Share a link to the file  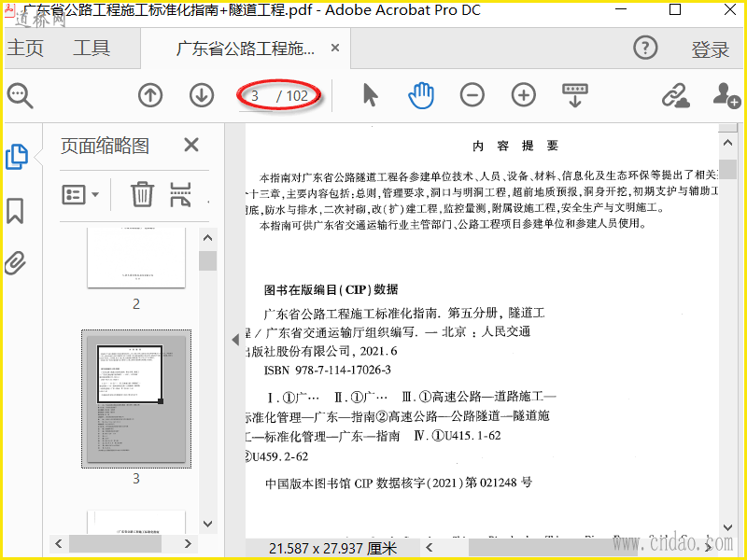pos(675,95)
